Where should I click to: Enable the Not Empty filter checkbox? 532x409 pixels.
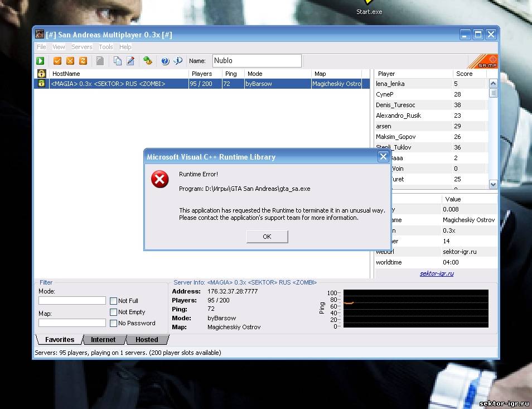[114, 312]
